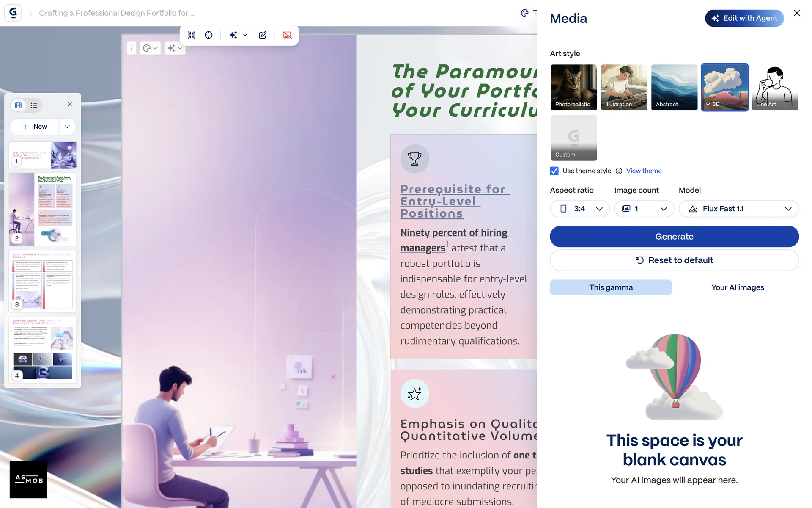Click the red remove image icon
The width and height of the screenshot is (812, 508).
click(x=287, y=35)
